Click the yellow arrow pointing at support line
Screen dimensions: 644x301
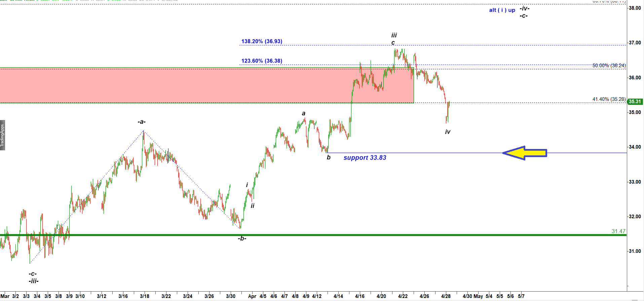pyautogui.click(x=525, y=153)
